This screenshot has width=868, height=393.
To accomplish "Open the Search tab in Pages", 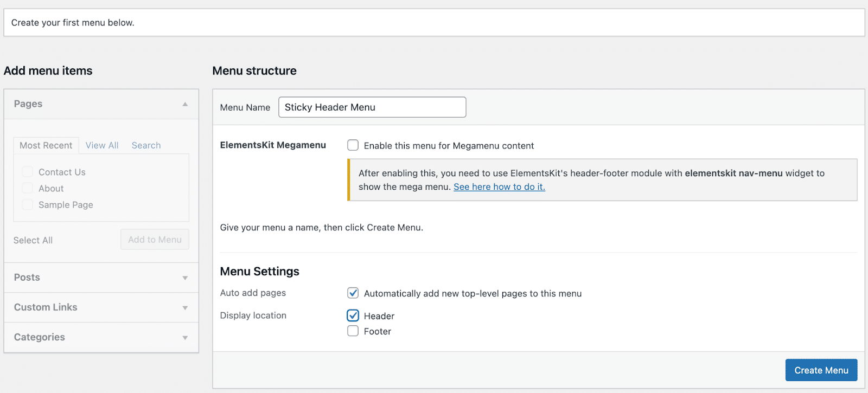I will point(146,145).
